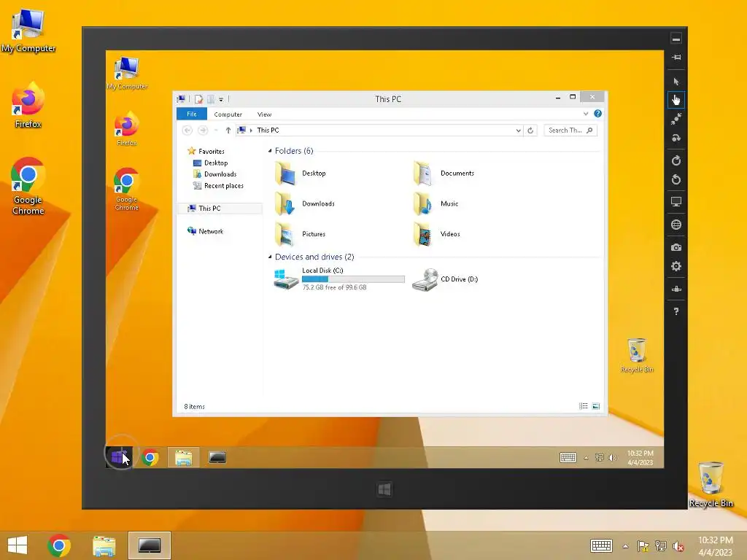The height and width of the screenshot is (560, 747).
Task: Click the network properties icon in simulator
Action: [x=676, y=289]
